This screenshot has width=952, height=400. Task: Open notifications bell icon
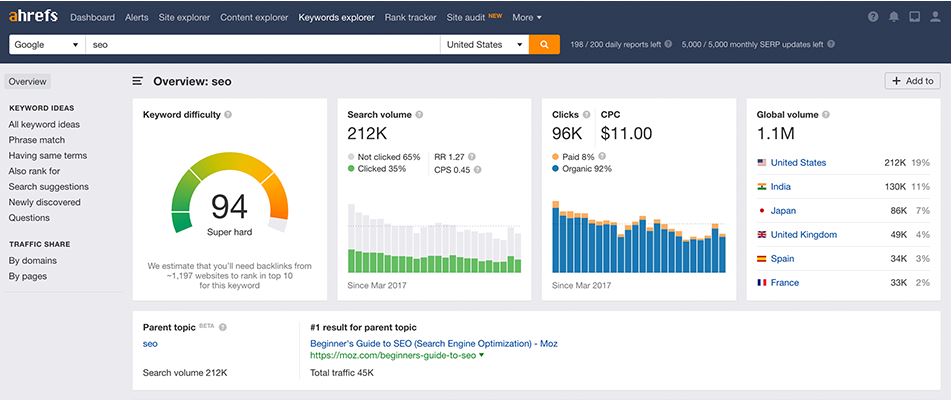894,17
